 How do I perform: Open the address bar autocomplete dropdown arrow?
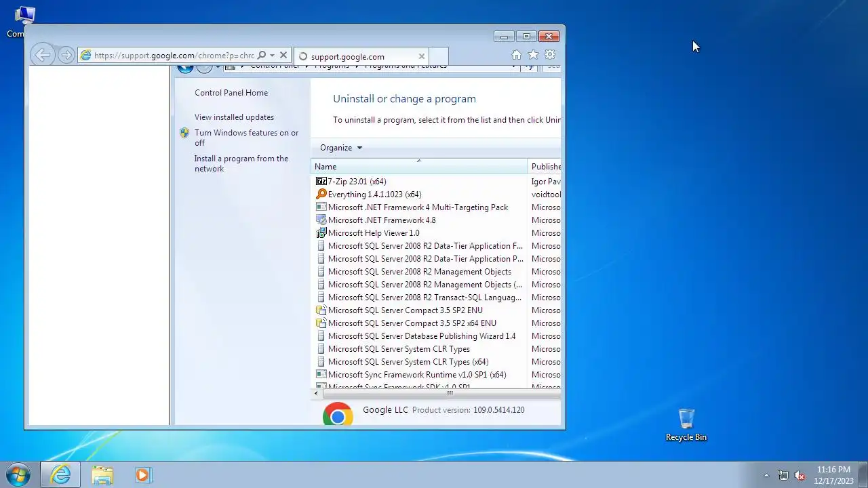(272, 56)
